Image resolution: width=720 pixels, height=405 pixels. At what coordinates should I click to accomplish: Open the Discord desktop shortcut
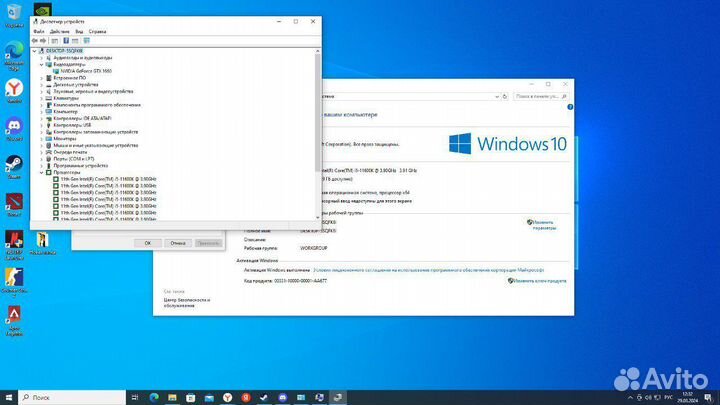(x=14, y=129)
